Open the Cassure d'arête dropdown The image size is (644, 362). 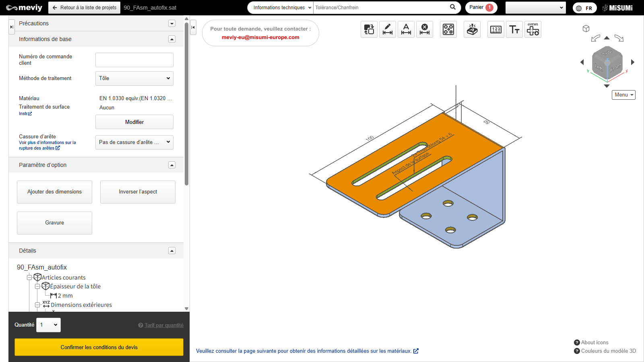pos(134,142)
